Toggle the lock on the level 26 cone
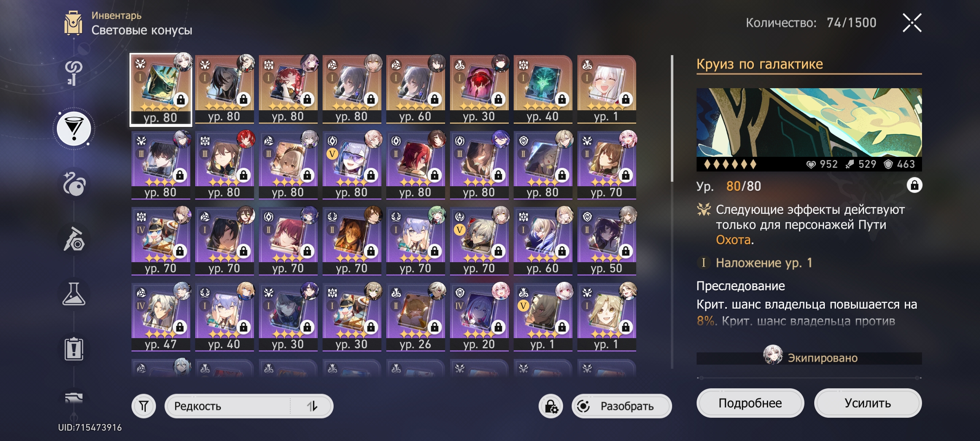Image resolution: width=980 pixels, height=441 pixels. (x=434, y=327)
